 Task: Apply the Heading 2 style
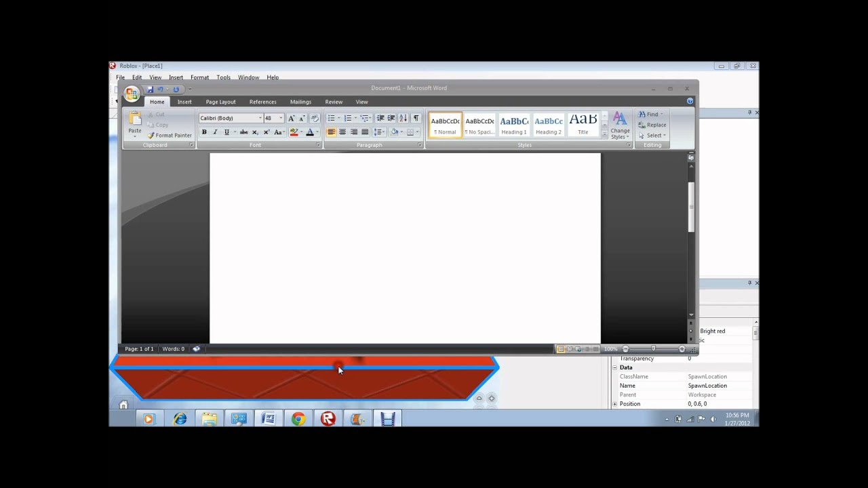(548, 125)
